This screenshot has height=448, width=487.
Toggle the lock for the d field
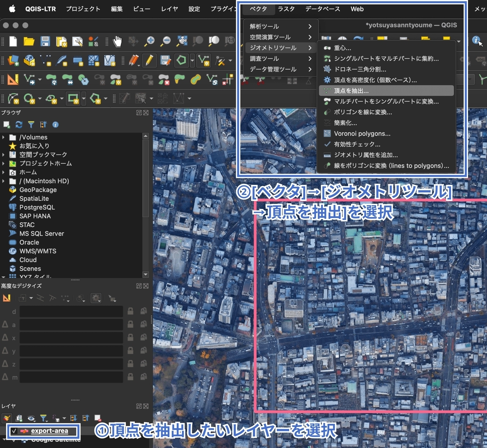pyautogui.click(x=131, y=311)
